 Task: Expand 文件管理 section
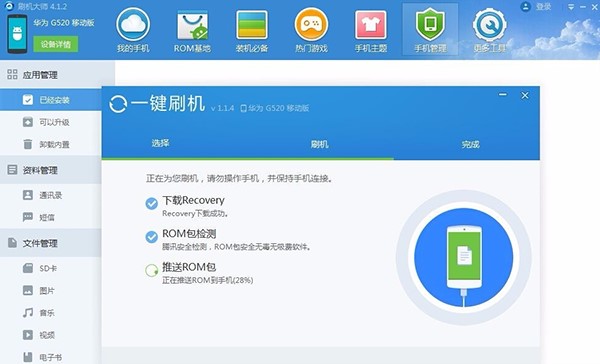point(51,243)
